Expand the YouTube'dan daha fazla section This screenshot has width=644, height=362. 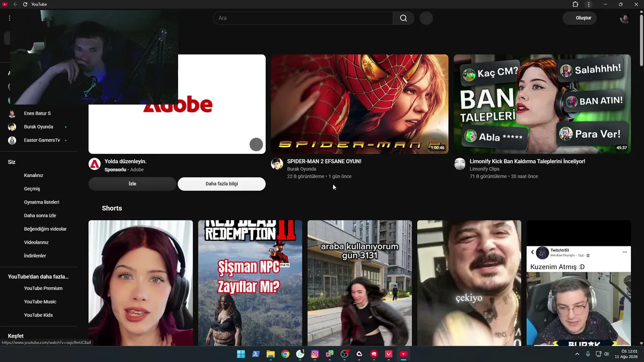click(x=38, y=277)
